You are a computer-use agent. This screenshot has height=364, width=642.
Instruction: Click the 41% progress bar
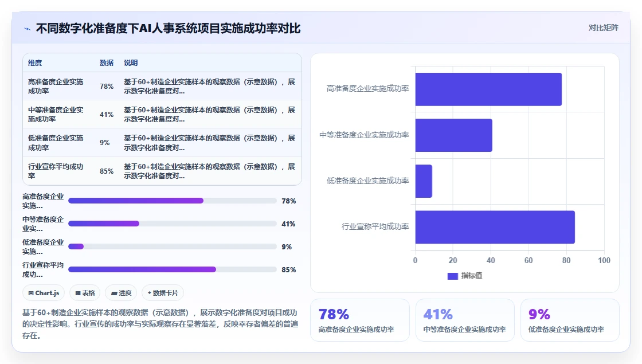173,224
